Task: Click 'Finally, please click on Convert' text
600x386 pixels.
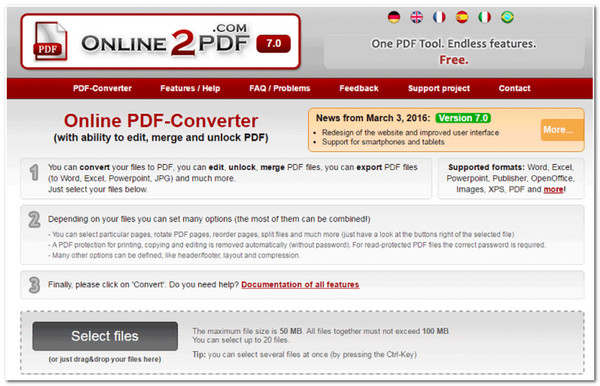Action: [143, 285]
